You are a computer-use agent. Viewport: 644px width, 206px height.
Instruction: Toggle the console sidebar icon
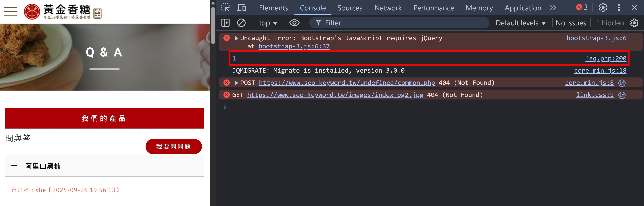[225, 23]
